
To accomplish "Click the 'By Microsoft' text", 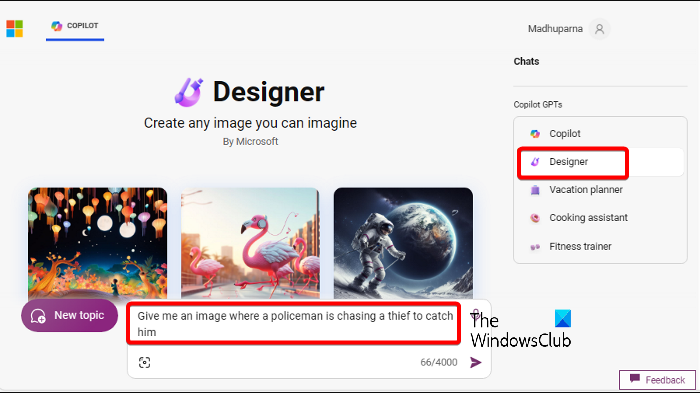I will [250, 142].
